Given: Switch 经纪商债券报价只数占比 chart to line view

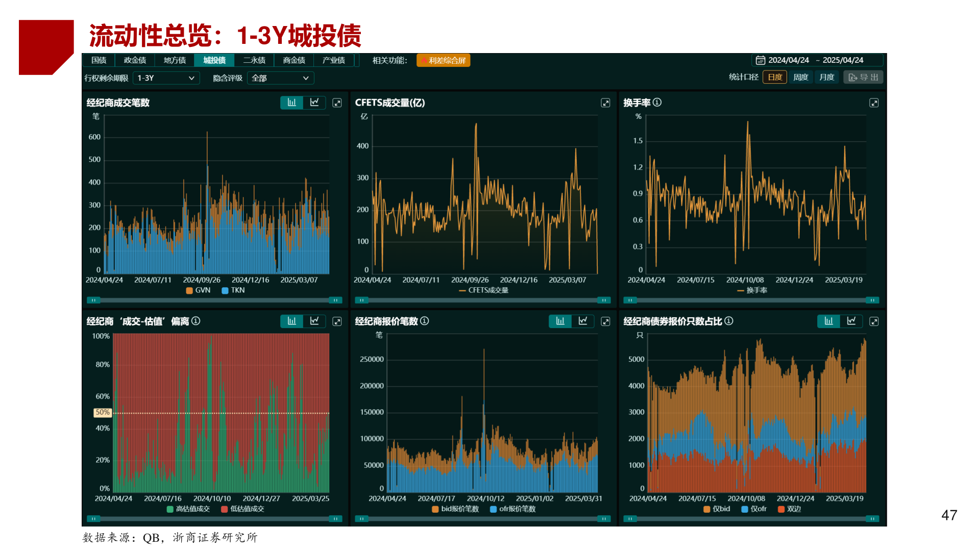Looking at the screenshot, I should pyautogui.click(x=851, y=321).
